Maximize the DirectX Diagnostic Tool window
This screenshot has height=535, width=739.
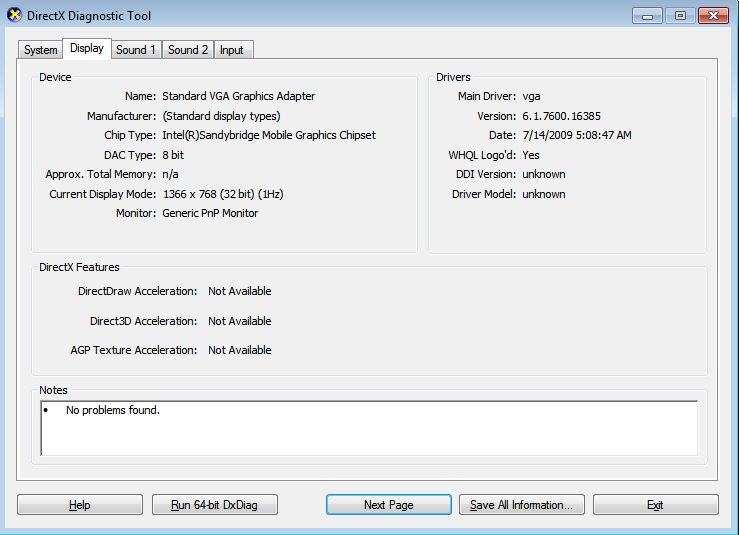click(680, 16)
